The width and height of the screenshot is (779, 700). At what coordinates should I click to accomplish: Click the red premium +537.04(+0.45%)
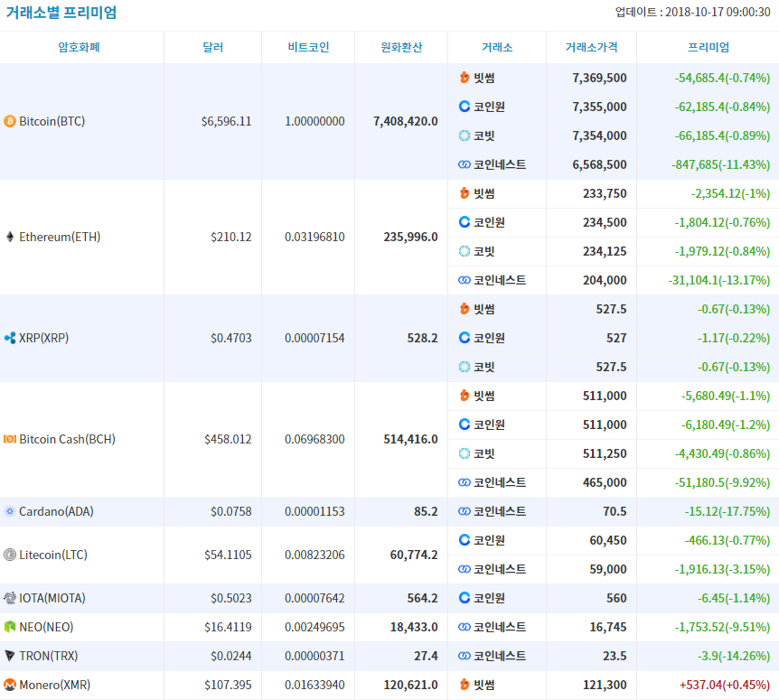coord(725,685)
